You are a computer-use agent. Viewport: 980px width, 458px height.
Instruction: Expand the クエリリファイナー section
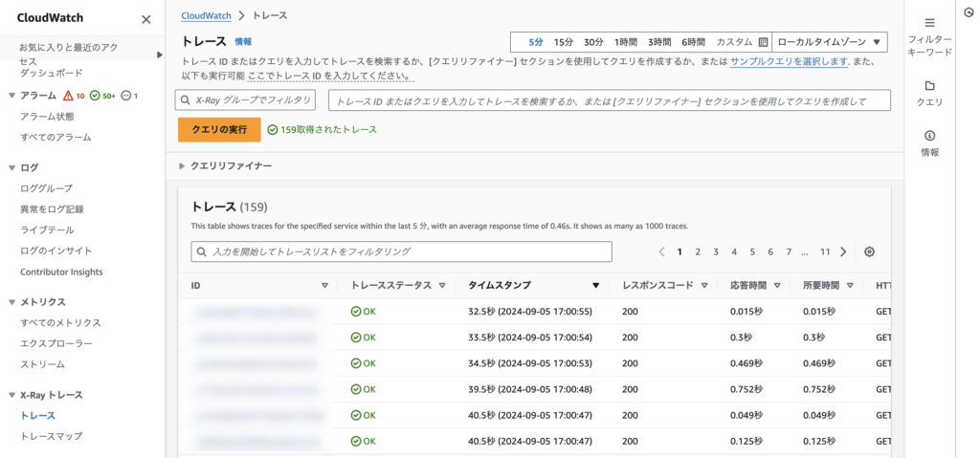pos(182,166)
